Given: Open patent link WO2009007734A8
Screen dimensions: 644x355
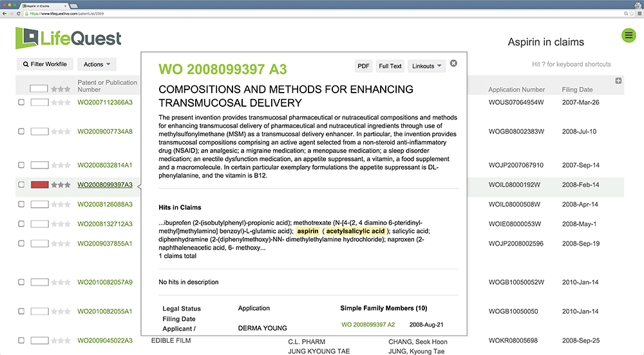Looking at the screenshot, I should pyautogui.click(x=105, y=132).
